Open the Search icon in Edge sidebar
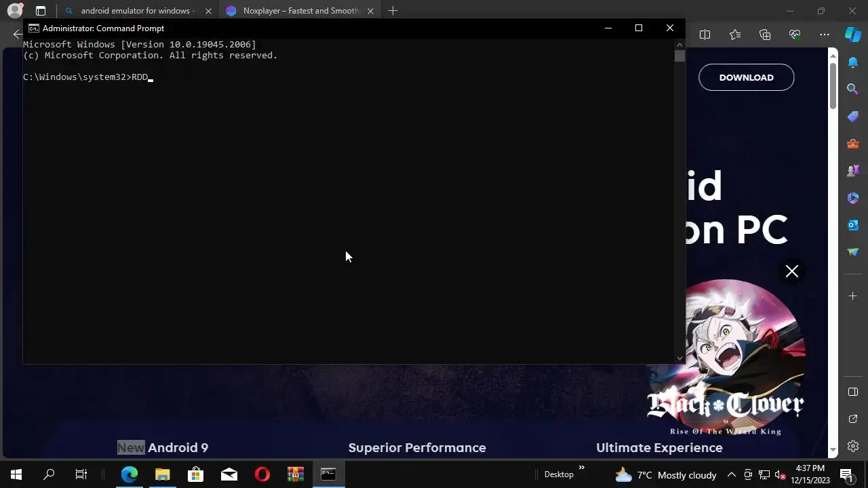 tap(853, 89)
